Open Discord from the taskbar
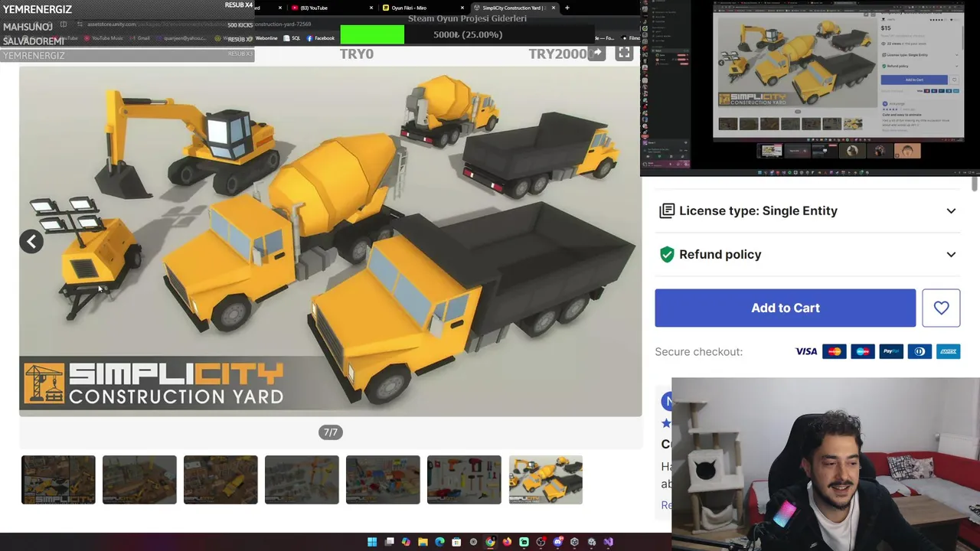The height and width of the screenshot is (551, 980). [x=557, y=542]
